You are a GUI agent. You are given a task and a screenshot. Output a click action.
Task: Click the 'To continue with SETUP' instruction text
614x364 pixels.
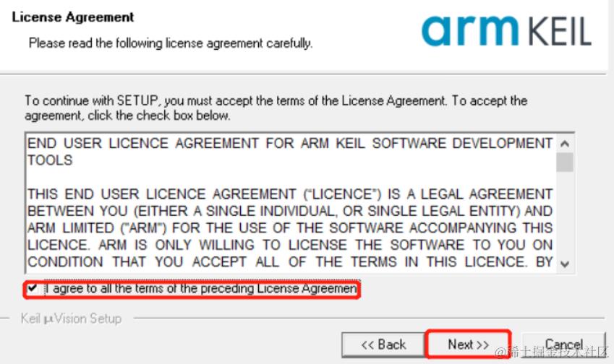[x=276, y=108]
